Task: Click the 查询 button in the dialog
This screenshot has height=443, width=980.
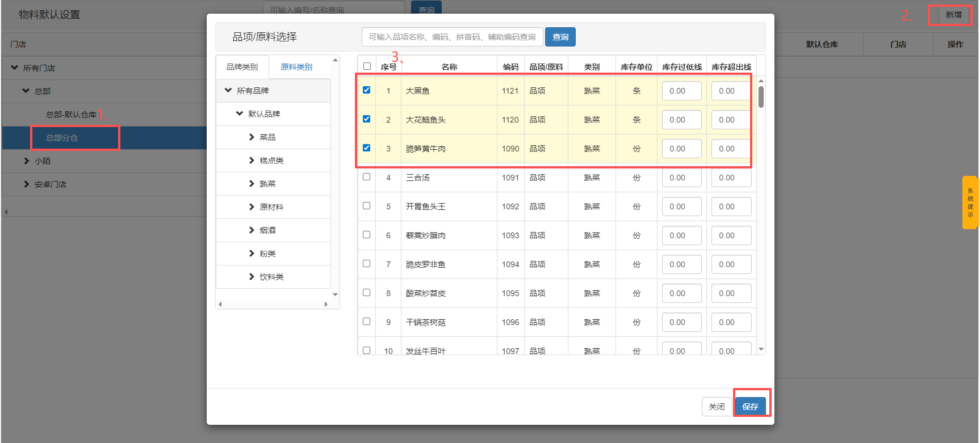Action: (x=560, y=37)
